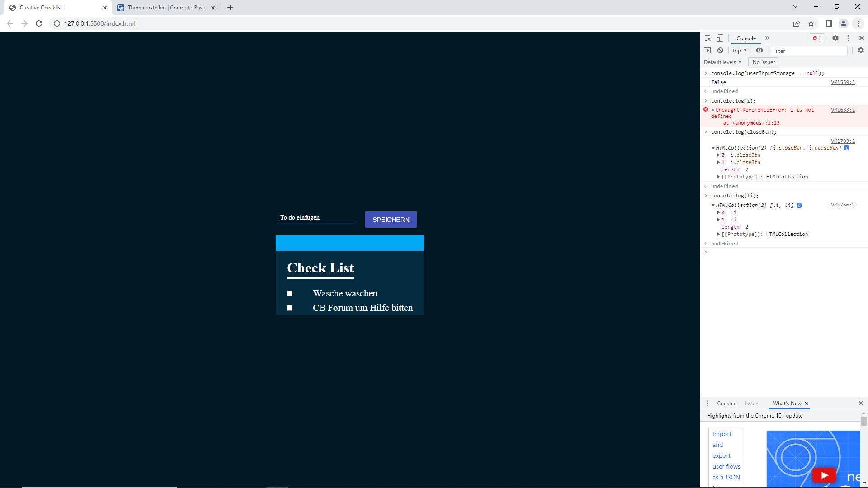Open DevTools settings gear icon
The width and height of the screenshot is (868, 488).
(835, 38)
